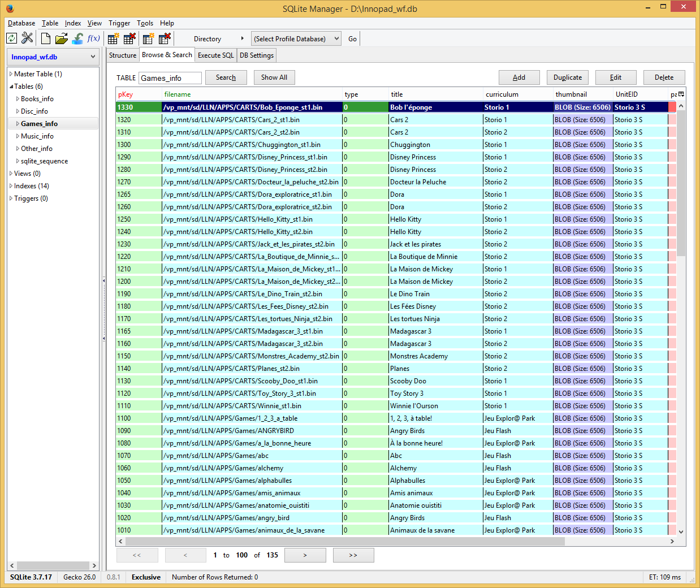Switch to the Execute SQL tab
This screenshot has height=588, width=700.
[x=215, y=55]
